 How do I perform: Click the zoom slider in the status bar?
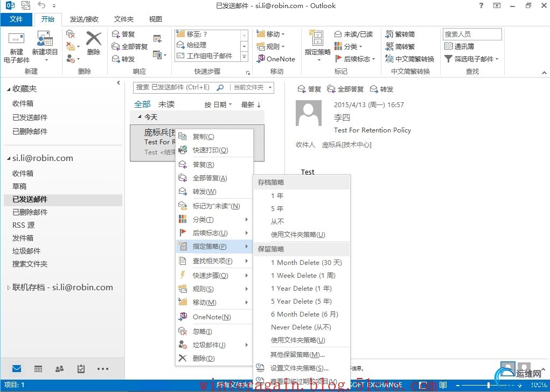pyautogui.click(x=489, y=385)
